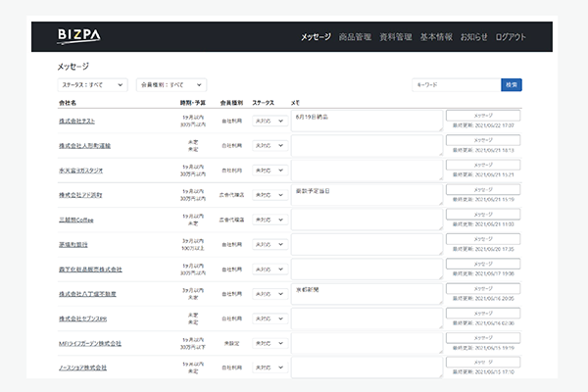Open the ノースショア株式会社 company link

(x=82, y=367)
